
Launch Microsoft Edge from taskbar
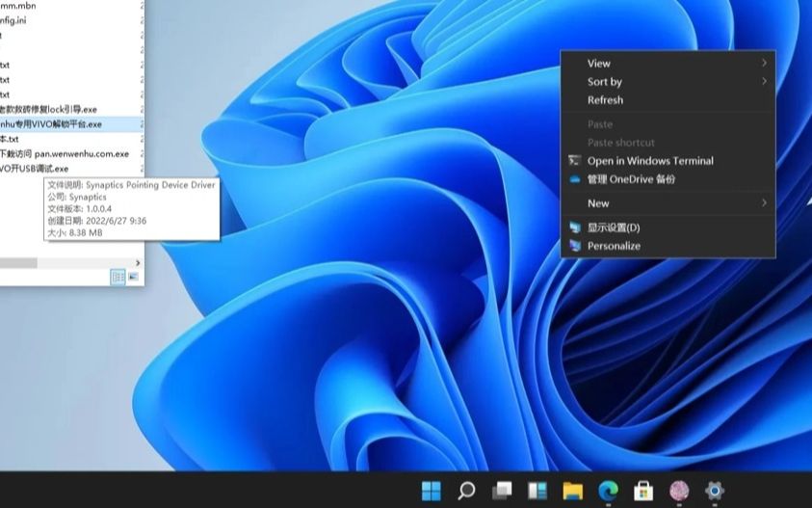(608, 491)
